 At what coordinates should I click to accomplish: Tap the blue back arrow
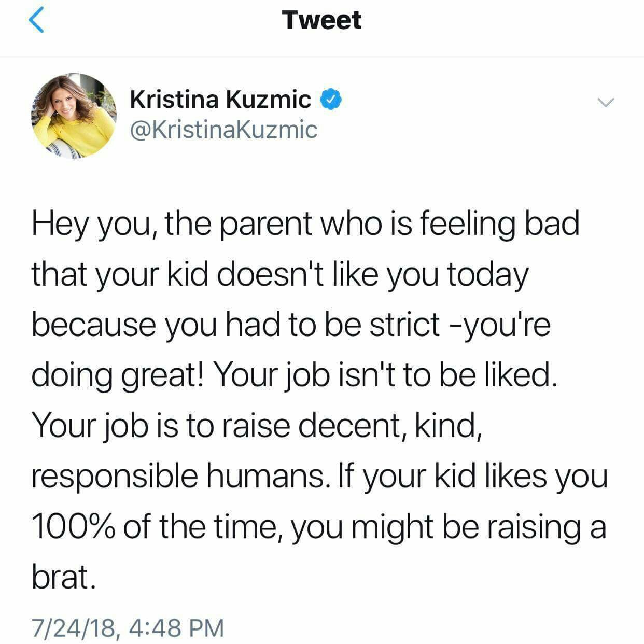coord(36,21)
